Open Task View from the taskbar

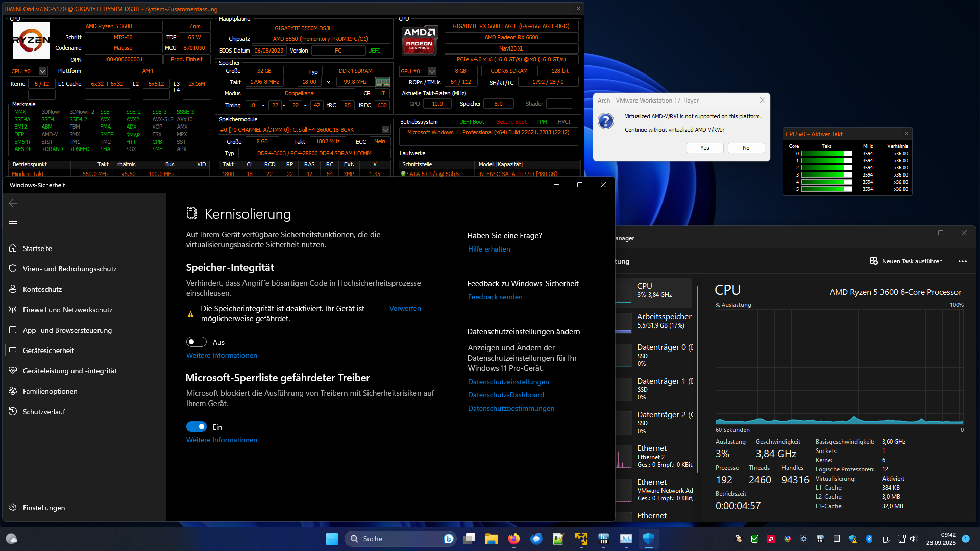(x=469, y=539)
